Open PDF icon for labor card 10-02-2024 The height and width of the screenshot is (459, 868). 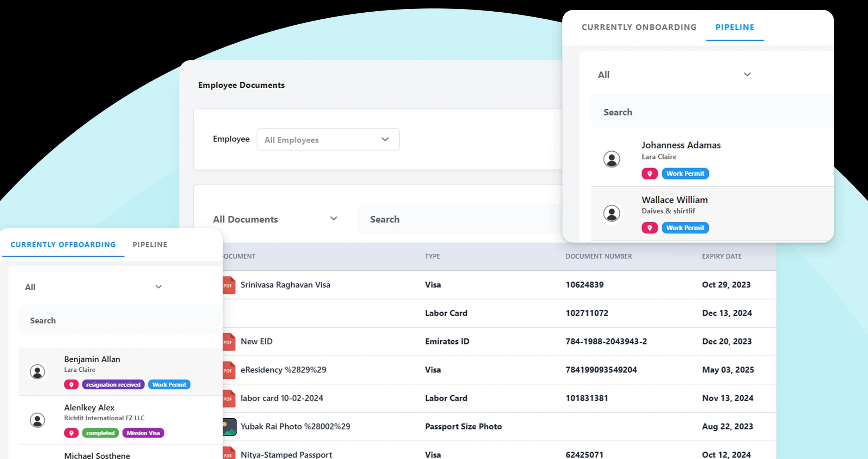[x=229, y=399]
